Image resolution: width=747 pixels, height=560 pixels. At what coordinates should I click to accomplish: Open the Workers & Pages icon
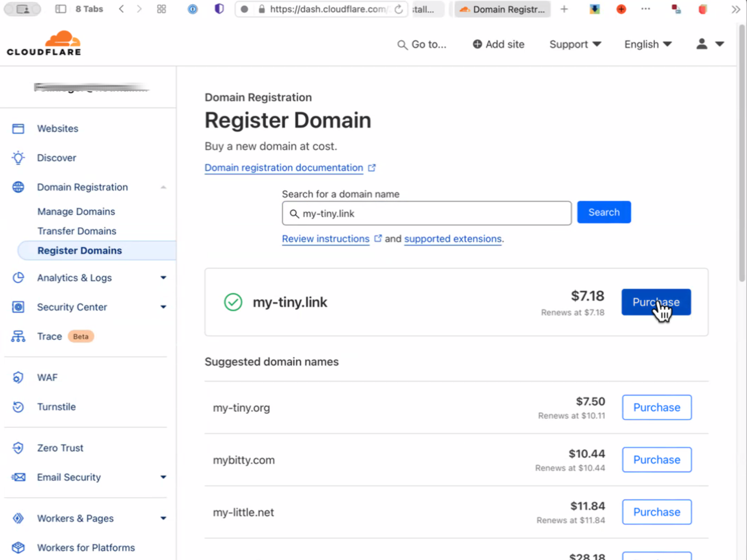(x=18, y=518)
